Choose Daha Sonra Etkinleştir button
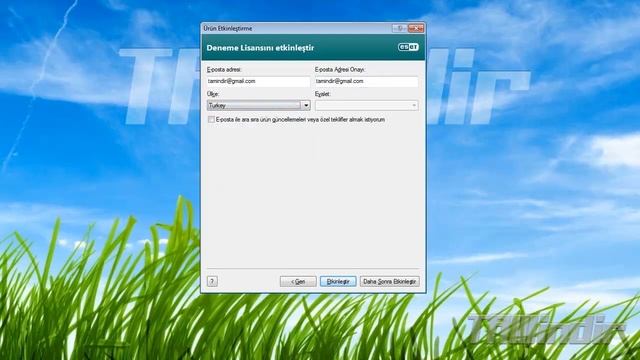640x360 pixels. [389, 282]
